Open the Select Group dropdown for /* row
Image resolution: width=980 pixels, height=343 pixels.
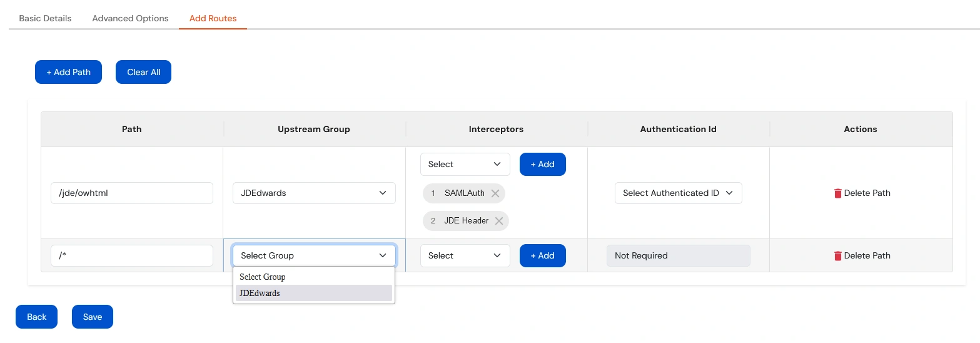(x=314, y=255)
